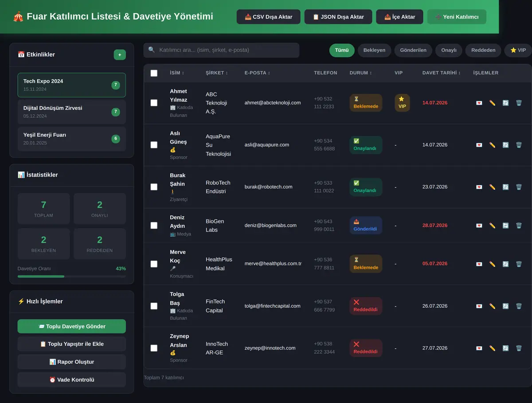
Task: Remove Aslı Güneş with the trash icon
Action: pyautogui.click(x=519, y=145)
